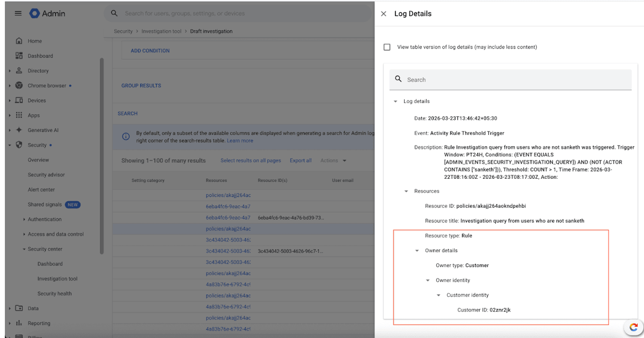Click the Reporting bar chart icon
This screenshot has width=644, height=338.
pyautogui.click(x=19, y=323)
